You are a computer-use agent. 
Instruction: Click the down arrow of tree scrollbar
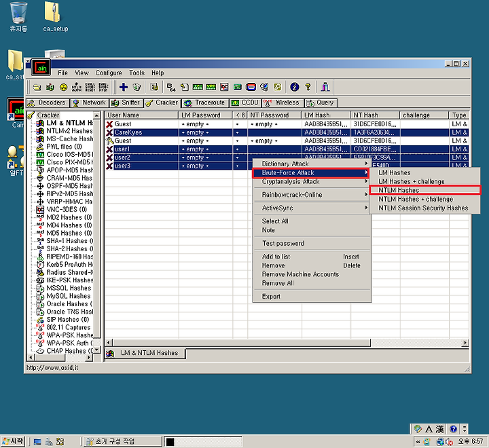tap(97, 350)
